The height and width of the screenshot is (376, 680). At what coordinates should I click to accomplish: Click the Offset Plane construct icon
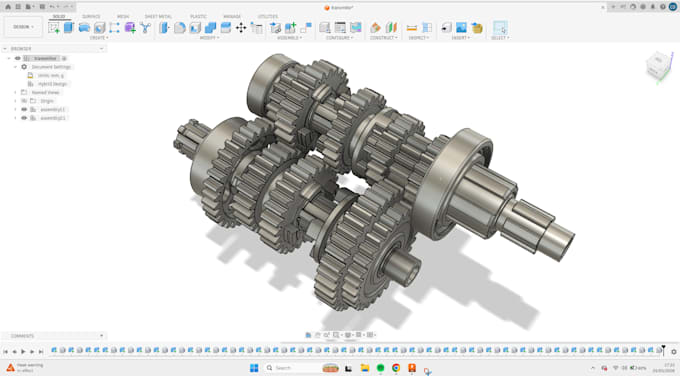pyautogui.click(x=376, y=28)
